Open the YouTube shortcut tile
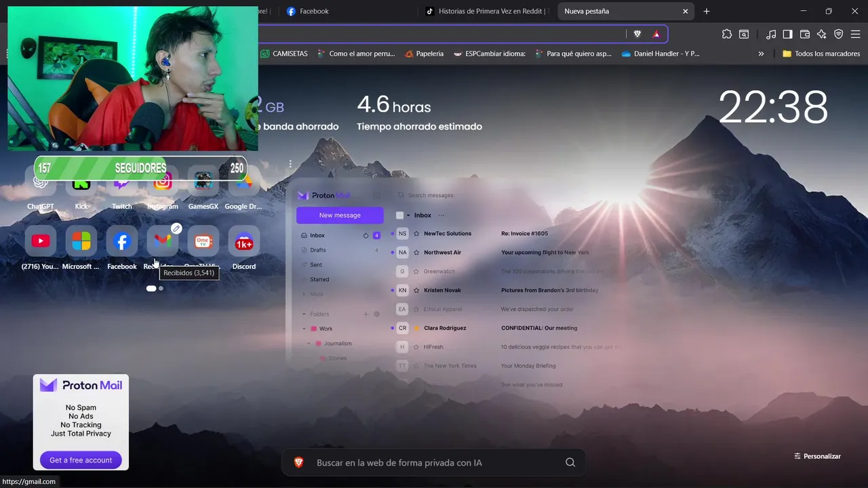This screenshot has width=868, height=488. pos(41,241)
